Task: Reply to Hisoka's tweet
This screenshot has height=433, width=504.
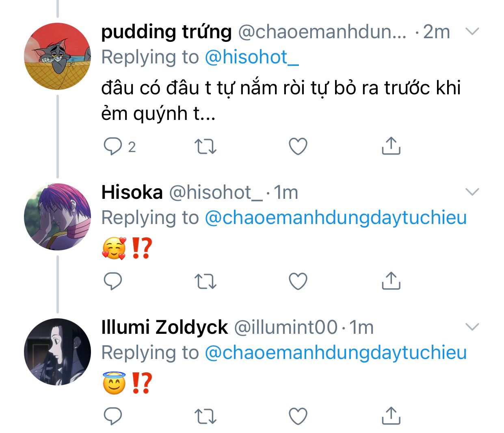Action: point(112,281)
